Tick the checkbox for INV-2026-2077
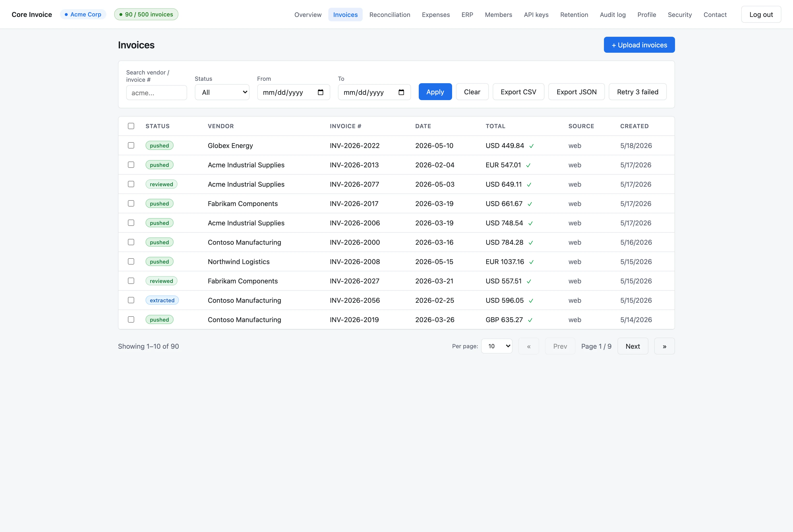Screen dimensions: 793x532 pyautogui.click(x=131, y=184)
